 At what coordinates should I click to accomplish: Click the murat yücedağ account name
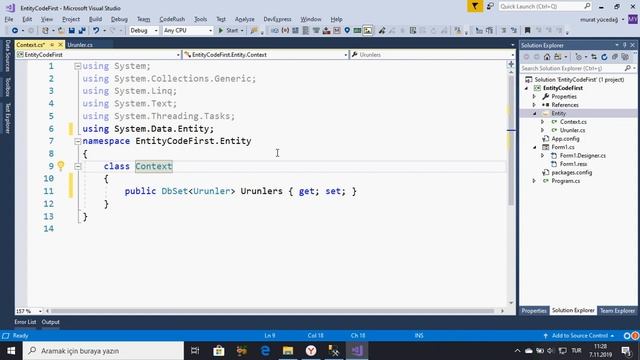pos(599,20)
